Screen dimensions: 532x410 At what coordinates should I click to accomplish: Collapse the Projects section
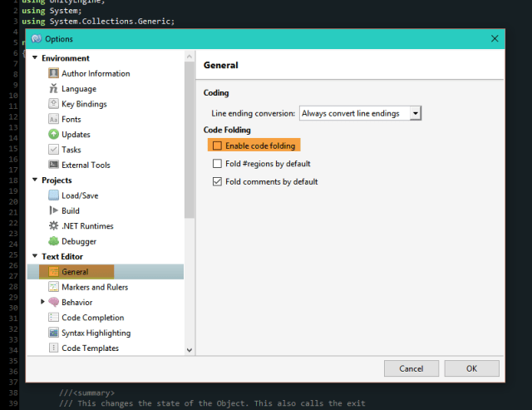35,180
